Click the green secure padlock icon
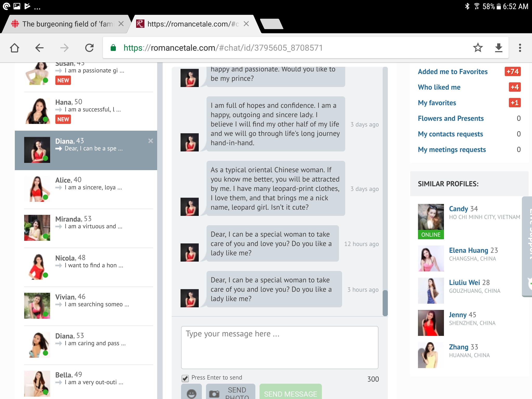The width and height of the screenshot is (532, 399). [x=113, y=48]
